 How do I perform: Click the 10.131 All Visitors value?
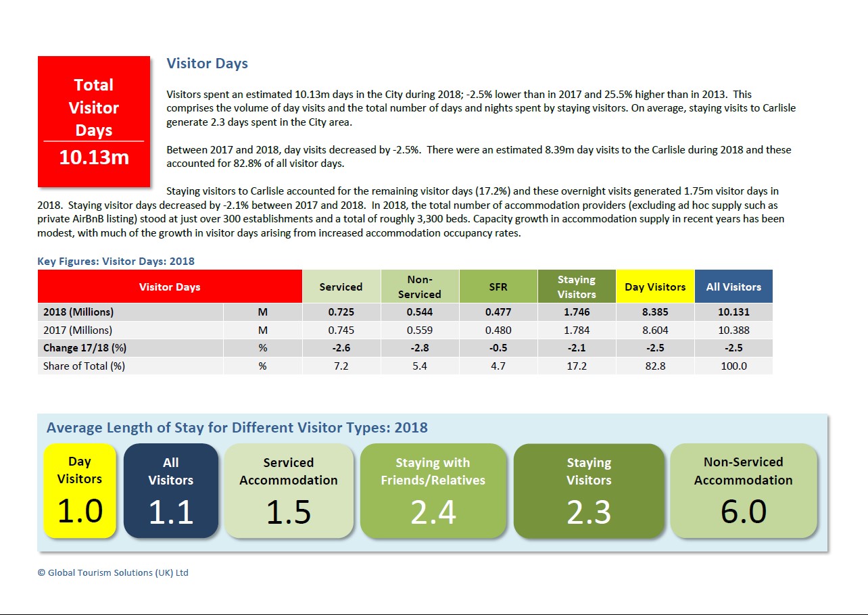(x=733, y=312)
